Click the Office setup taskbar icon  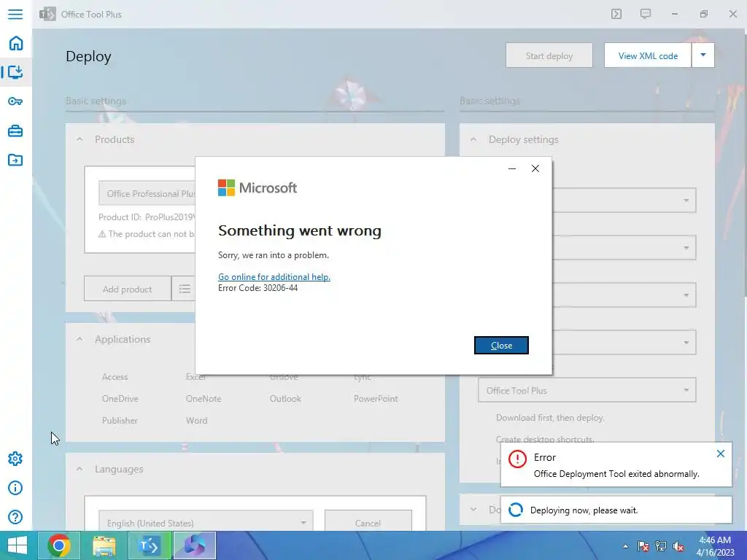tap(194, 545)
